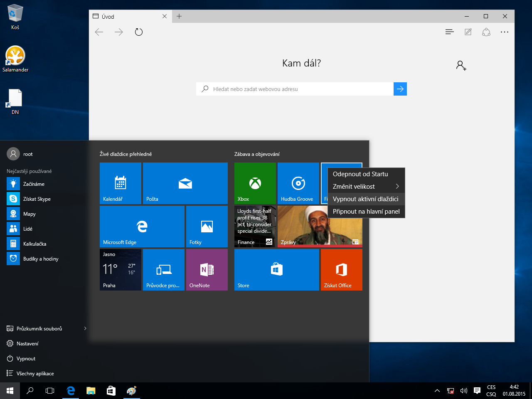Open the clock and date flyout
The width and height of the screenshot is (532, 399).
point(514,391)
